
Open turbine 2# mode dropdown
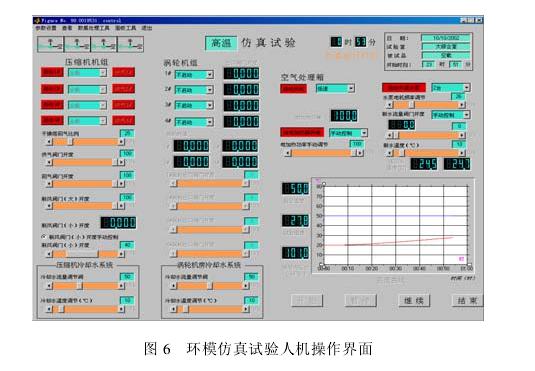click(x=194, y=90)
